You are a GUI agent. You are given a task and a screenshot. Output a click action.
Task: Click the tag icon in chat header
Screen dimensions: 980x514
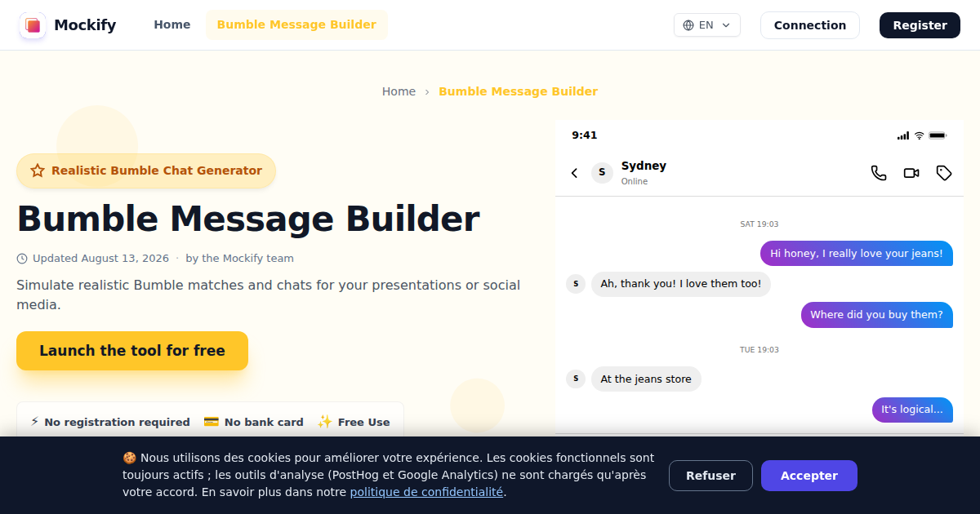point(944,173)
